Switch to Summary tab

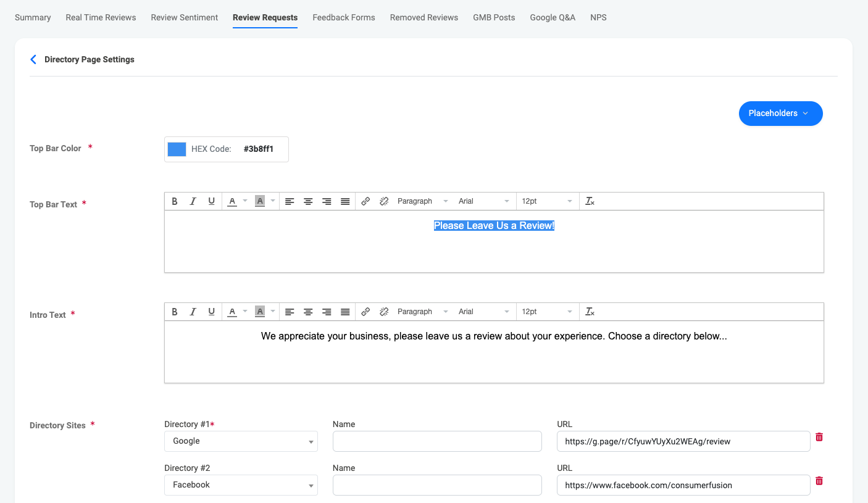[x=33, y=17]
